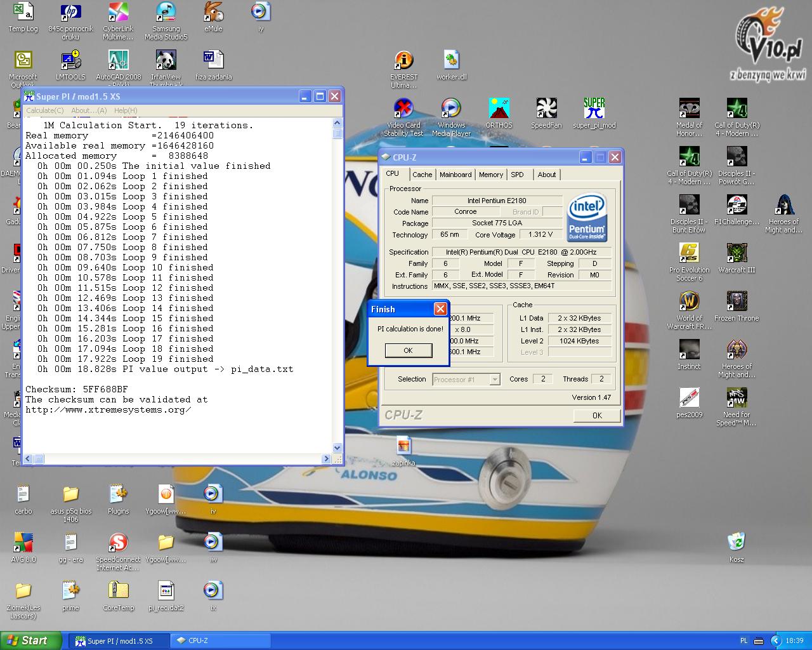Viewport: 812px width, 650px height.
Task: Click the Windows Start button
Action: point(31,640)
